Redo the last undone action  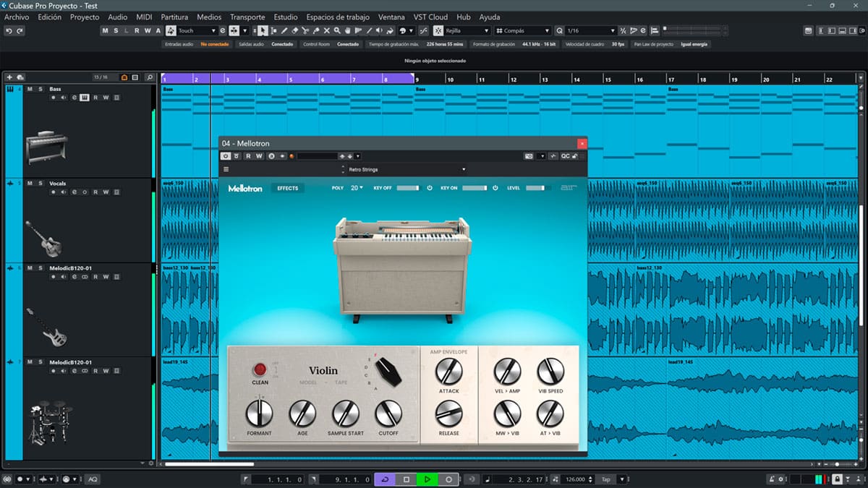pyautogui.click(x=20, y=31)
